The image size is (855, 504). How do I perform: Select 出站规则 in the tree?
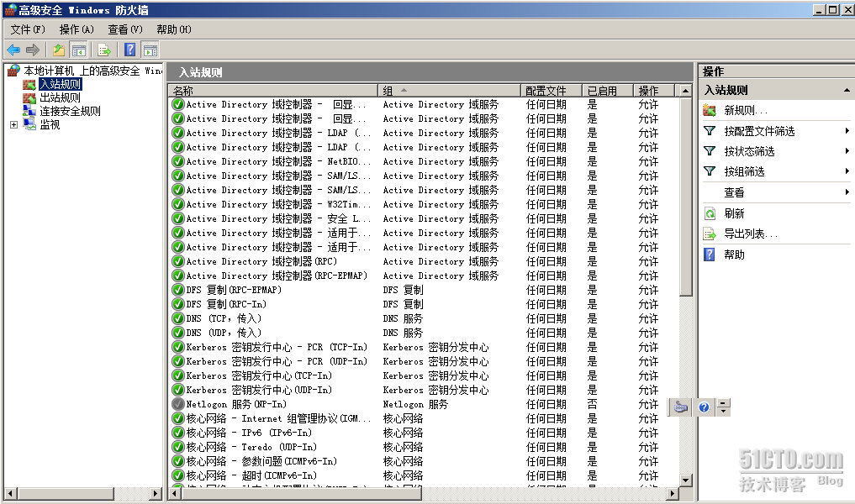[60, 97]
